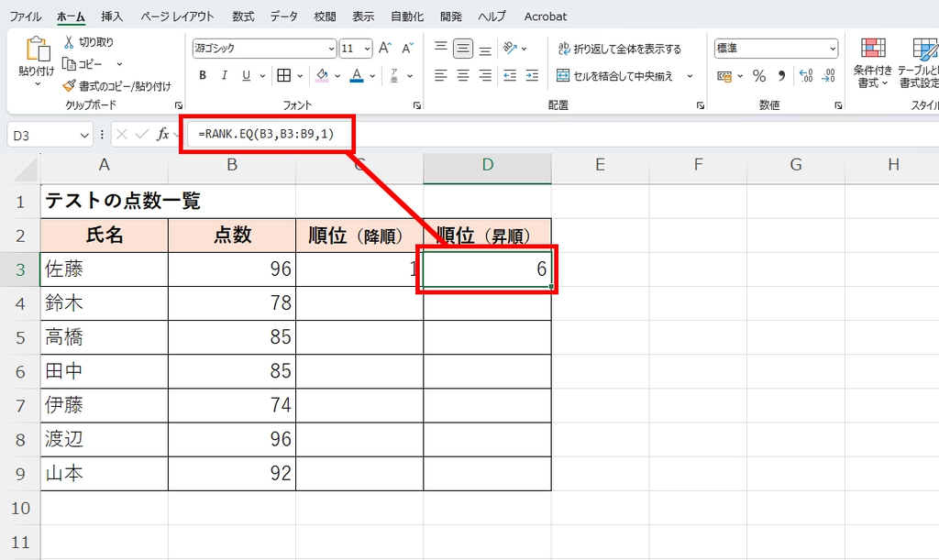Viewport: 939px width, 560px height.
Task: Open the Alignment (配置) dialog launcher
Action: (x=701, y=105)
